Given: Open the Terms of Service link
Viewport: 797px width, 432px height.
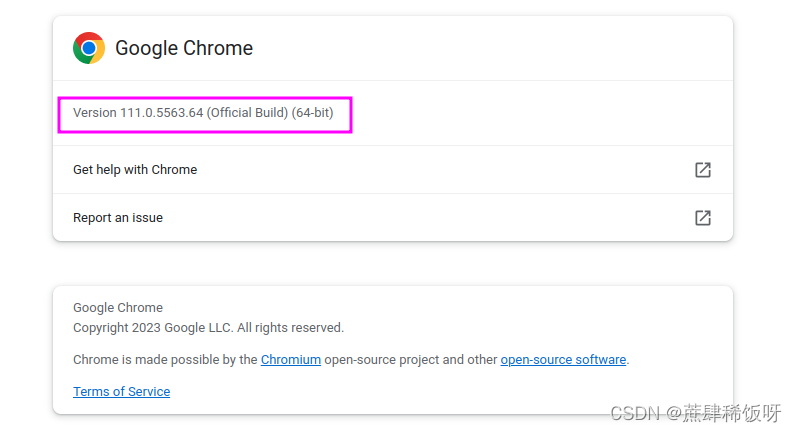Looking at the screenshot, I should tap(121, 392).
